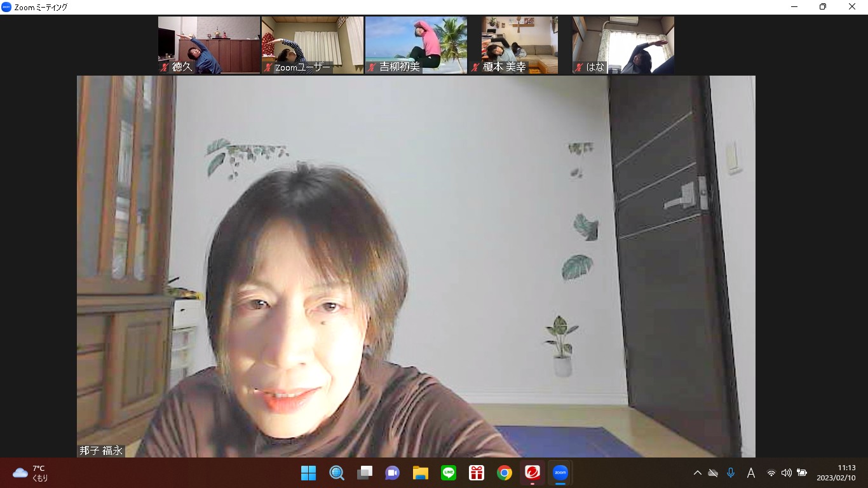
Task: Open the Wi-Fi network tray icon
Action: [x=771, y=473]
